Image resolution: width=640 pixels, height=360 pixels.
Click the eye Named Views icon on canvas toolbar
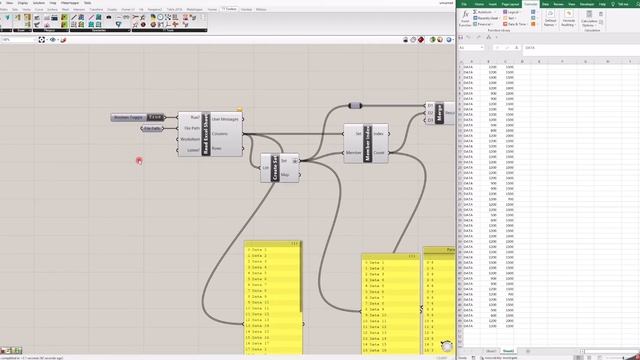click(53, 40)
